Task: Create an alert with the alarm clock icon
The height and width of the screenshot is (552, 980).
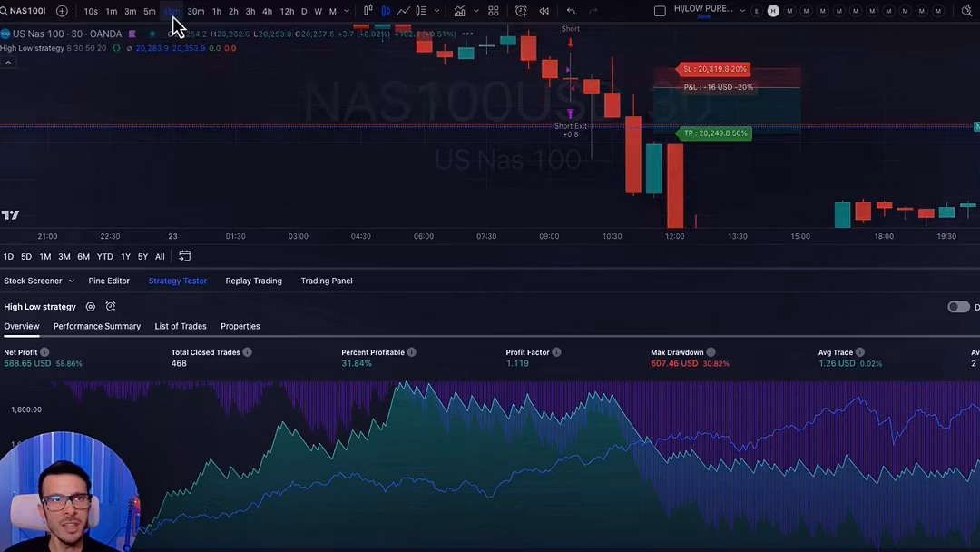Action: [x=521, y=11]
